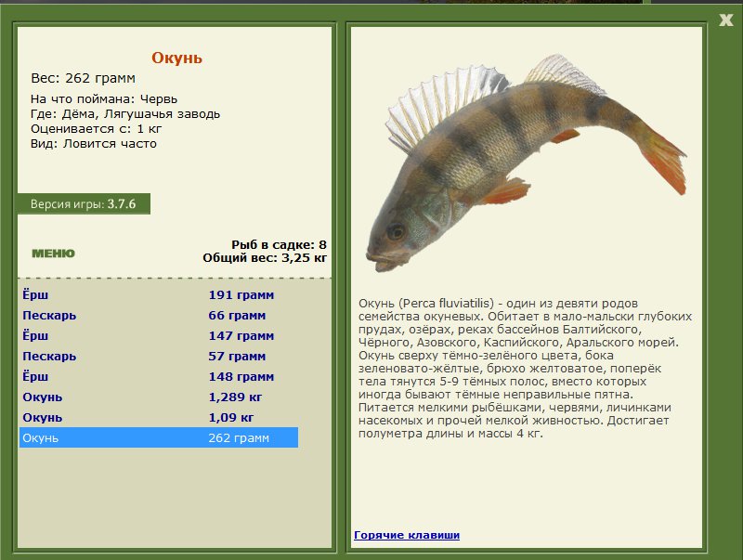Select the Ёрш 191 грамм row
Image resolution: width=743 pixels, height=560 pixels.
coord(159,294)
